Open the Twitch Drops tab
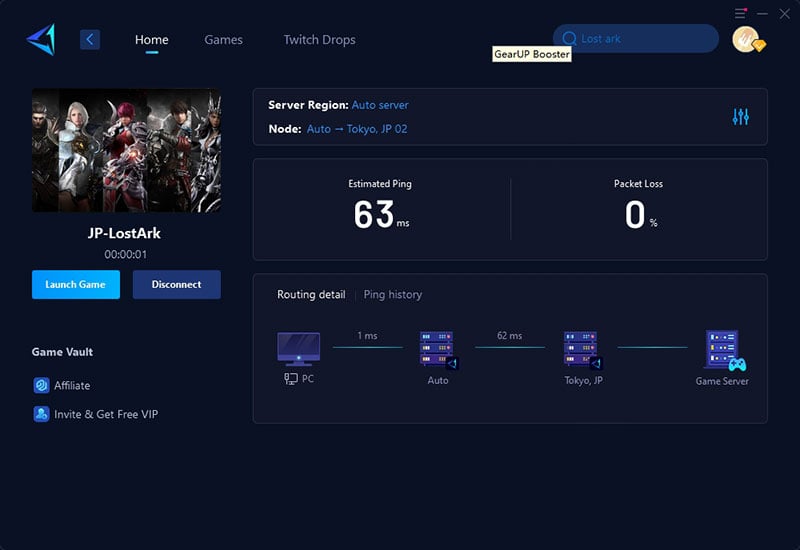Viewport: 800px width, 550px height. click(x=319, y=40)
